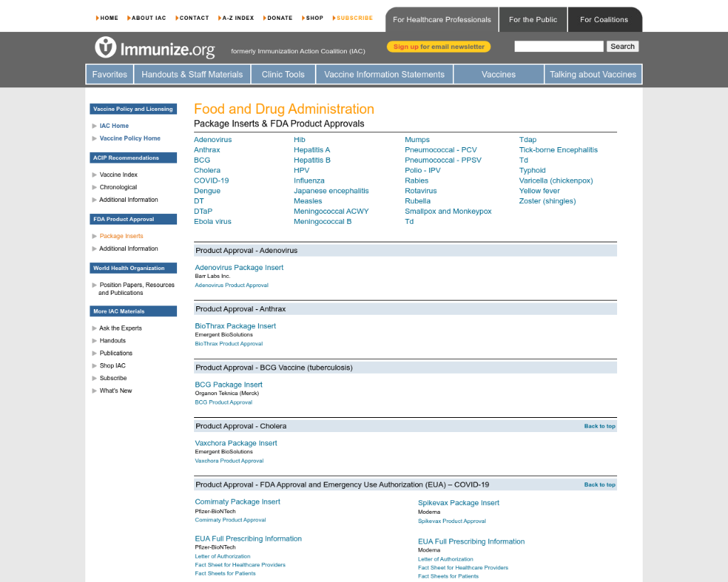Viewport: 728px width, 582px height.
Task: Open Package Inserts sidebar link
Action: click(121, 236)
